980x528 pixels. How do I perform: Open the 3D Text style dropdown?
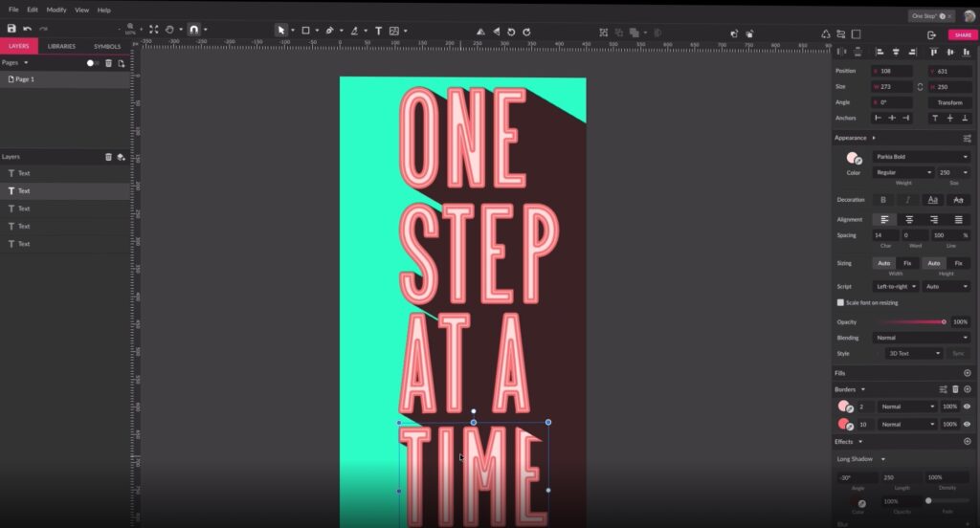(914, 354)
